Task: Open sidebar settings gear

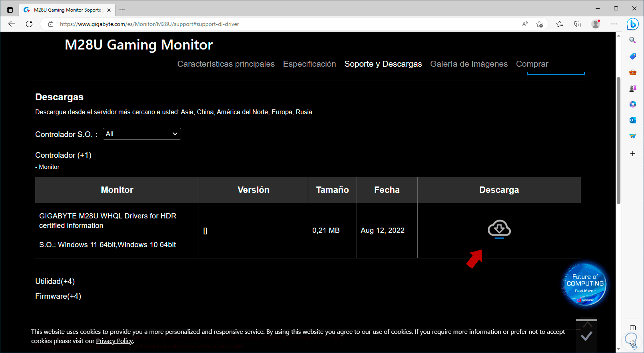Action: [632, 343]
